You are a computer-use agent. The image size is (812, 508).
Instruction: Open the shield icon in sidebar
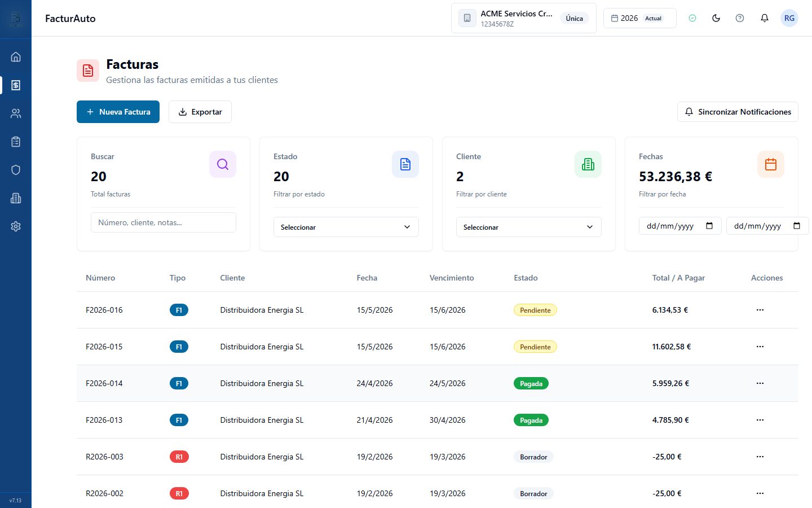pyautogui.click(x=16, y=170)
